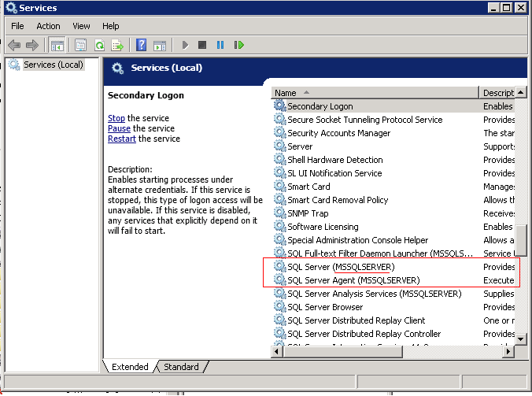This screenshot has width=532, height=396.
Task: Click the gear icon beside Smart Card
Action: (x=279, y=187)
